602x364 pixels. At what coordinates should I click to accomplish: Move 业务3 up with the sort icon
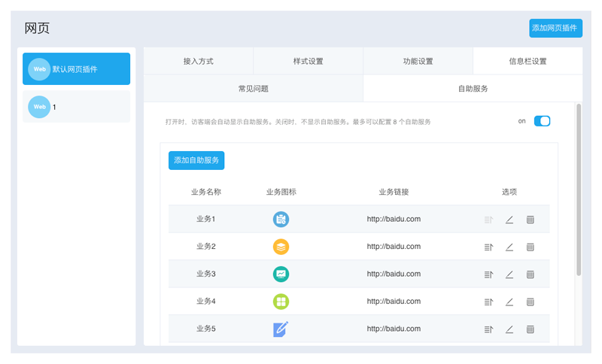point(488,275)
